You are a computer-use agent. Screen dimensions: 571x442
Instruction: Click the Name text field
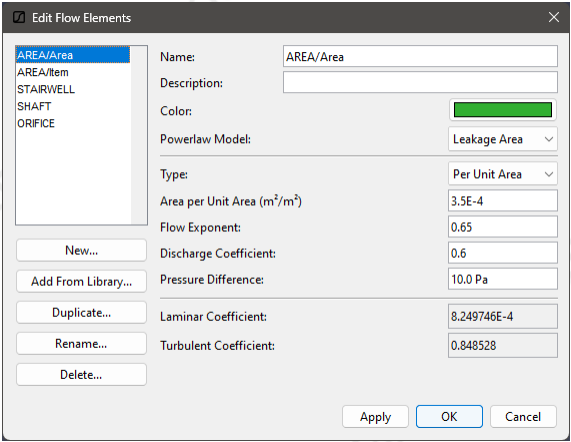tap(420, 56)
